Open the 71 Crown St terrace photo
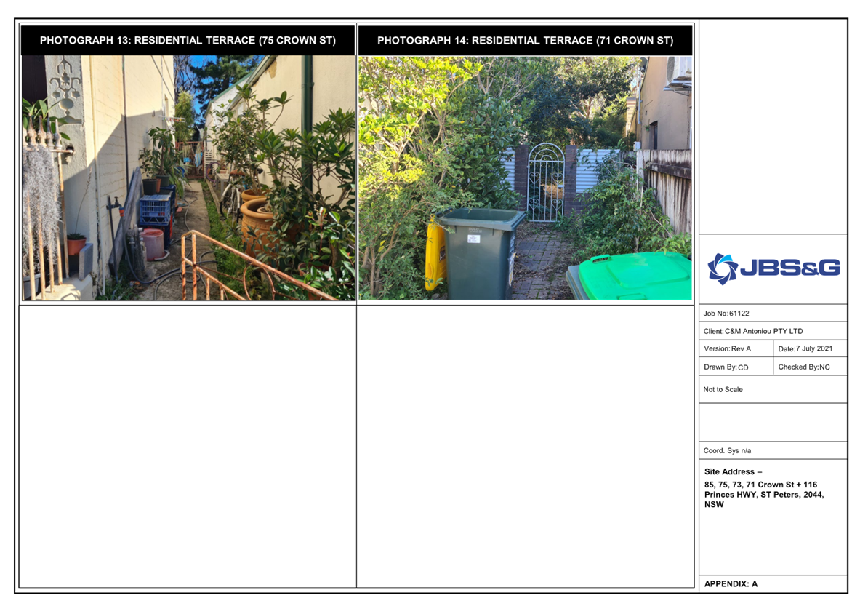Screen dimensions: 868x614 point(525,178)
